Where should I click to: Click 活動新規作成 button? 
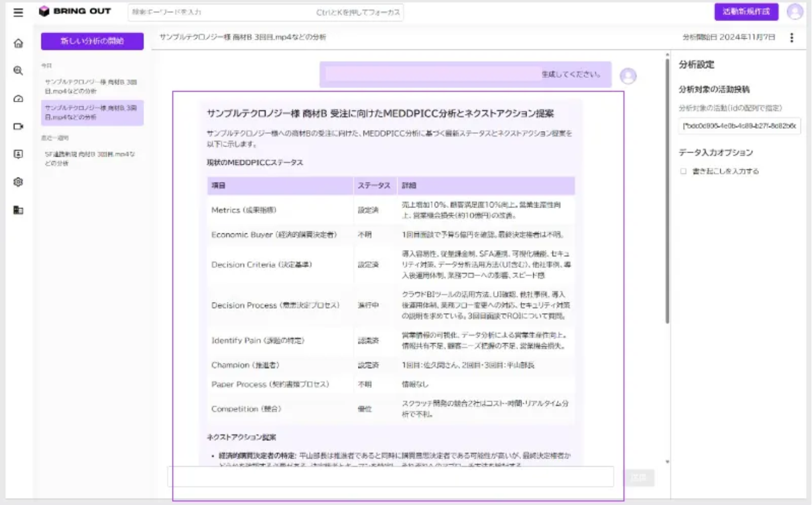click(746, 12)
